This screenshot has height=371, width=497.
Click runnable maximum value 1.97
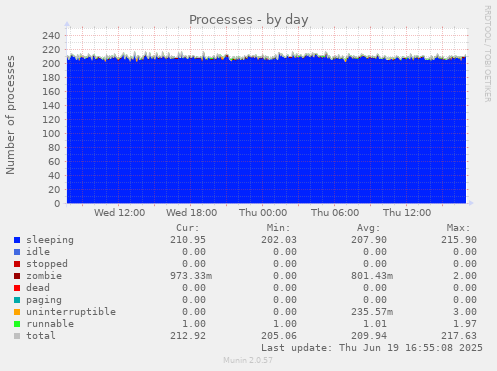tap(465, 324)
